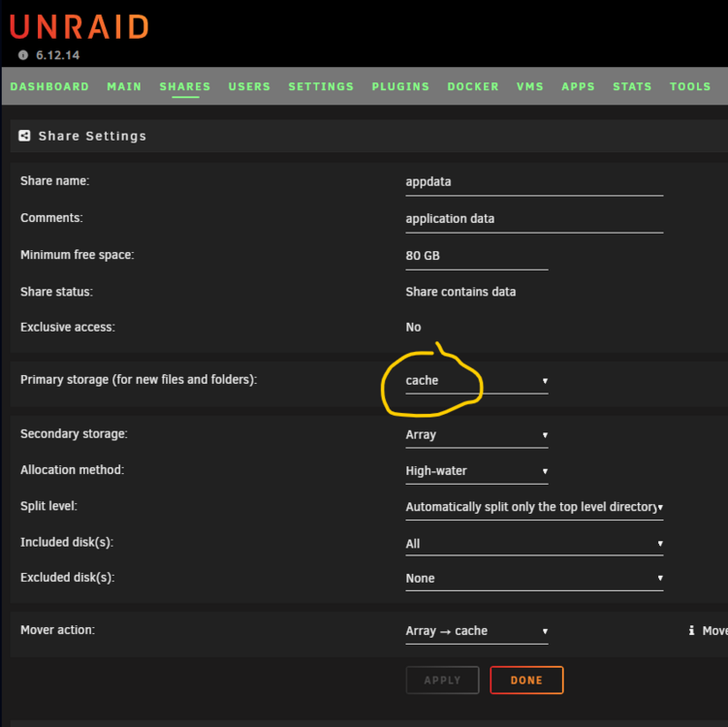The width and height of the screenshot is (728, 727).
Task: Click the 'Minimum free space:' label
Action: pos(78,255)
